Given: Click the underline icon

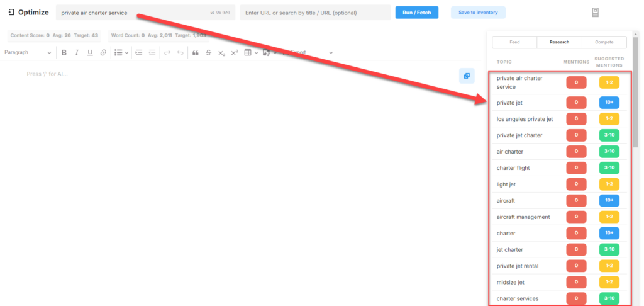Looking at the screenshot, I should [90, 53].
